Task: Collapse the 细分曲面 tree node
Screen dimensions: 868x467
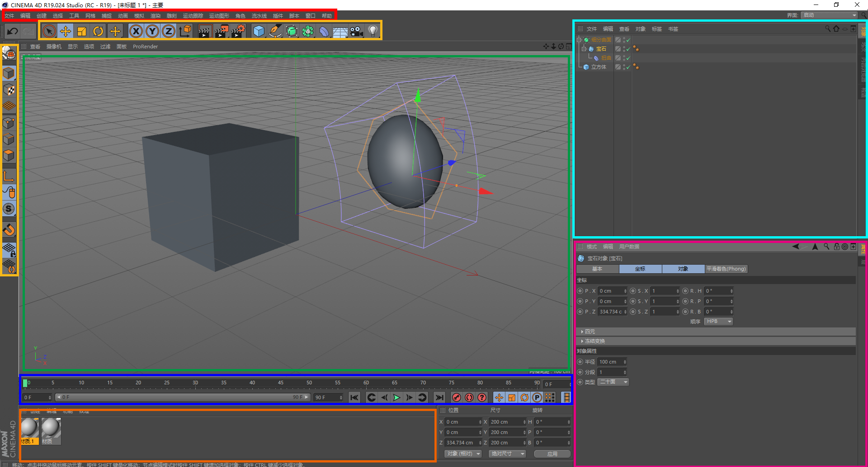Action: 579,40
